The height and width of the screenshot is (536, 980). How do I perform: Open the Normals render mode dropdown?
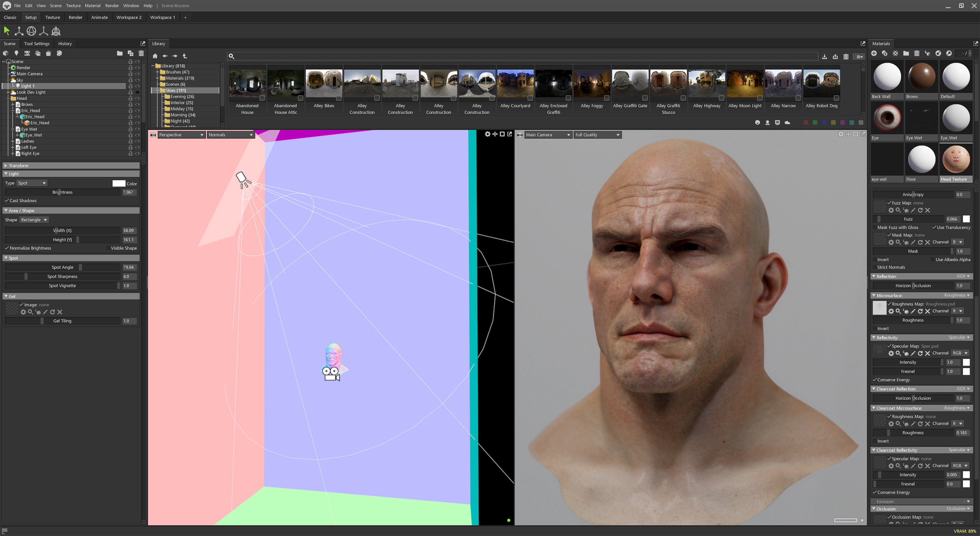(x=231, y=135)
